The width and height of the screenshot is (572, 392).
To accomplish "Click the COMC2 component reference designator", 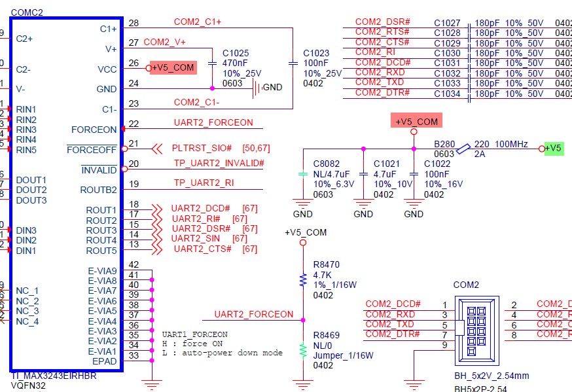I will coord(27,12).
